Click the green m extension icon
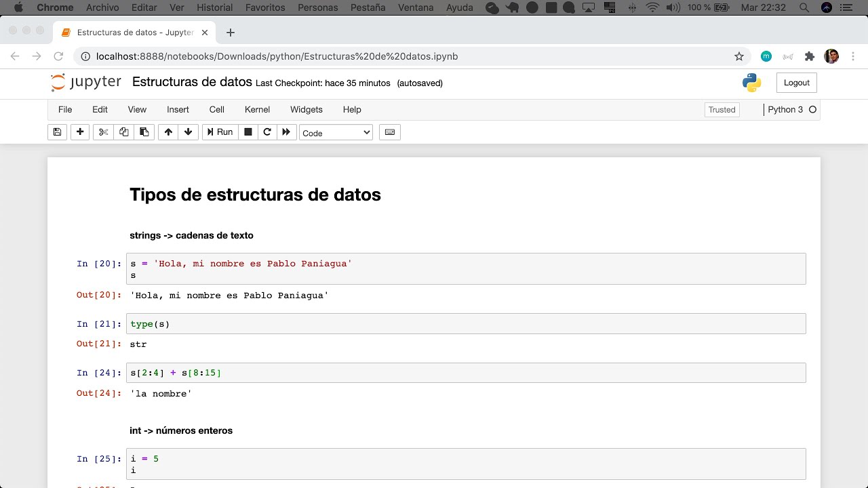Screen dimensions: 868x488 [766, 56]
